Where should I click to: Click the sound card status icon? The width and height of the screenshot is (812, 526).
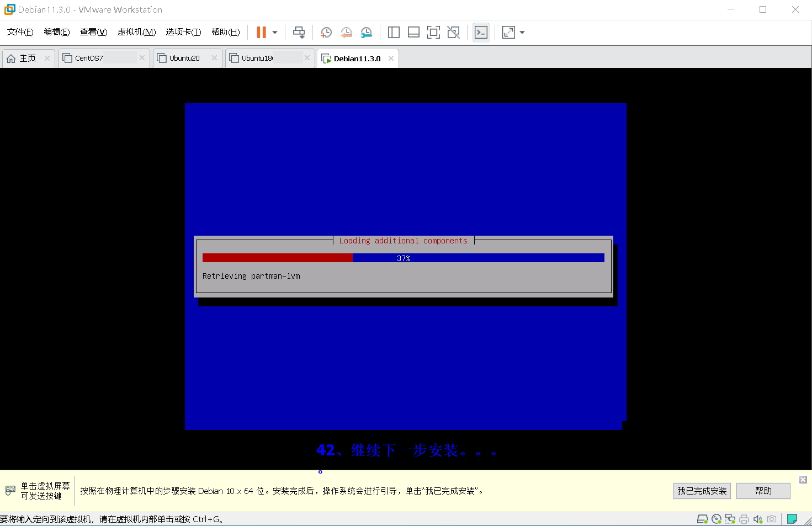point(758,519)
